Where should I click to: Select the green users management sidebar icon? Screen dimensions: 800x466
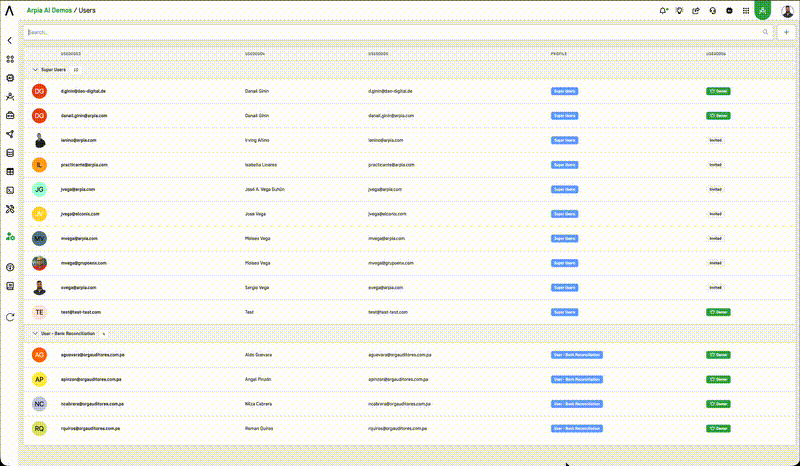point(10,236)
